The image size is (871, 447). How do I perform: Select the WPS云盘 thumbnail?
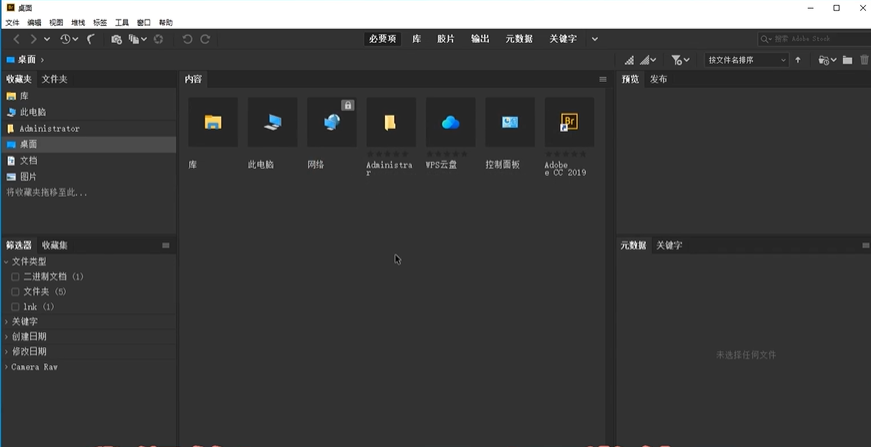coord(450,123)
